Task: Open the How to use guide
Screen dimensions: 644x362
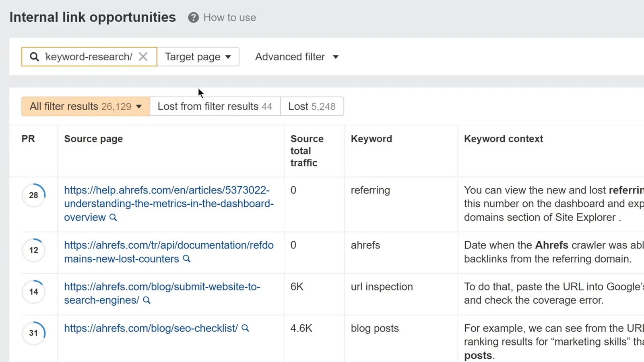Action: click(229, 18)
